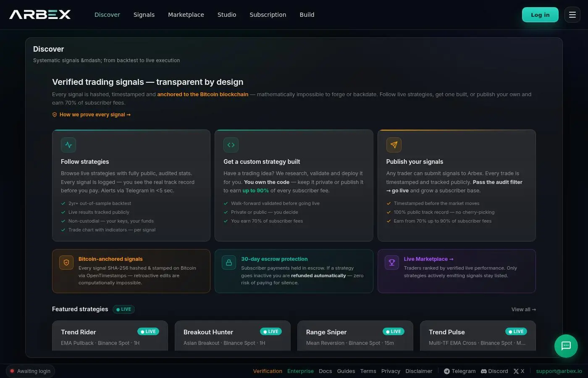Open the Breakout Hunter strategy card
This screenshot has width=588, height=378.
[233, 336]
